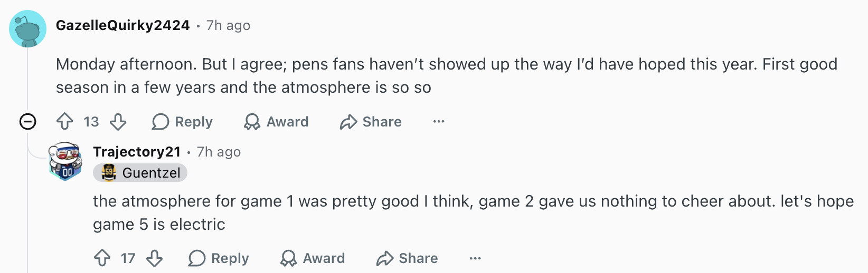Click the Guentzel user flair
Image resolution: width=868 pixels, height=273 pixels.
[x=140, y=173]
